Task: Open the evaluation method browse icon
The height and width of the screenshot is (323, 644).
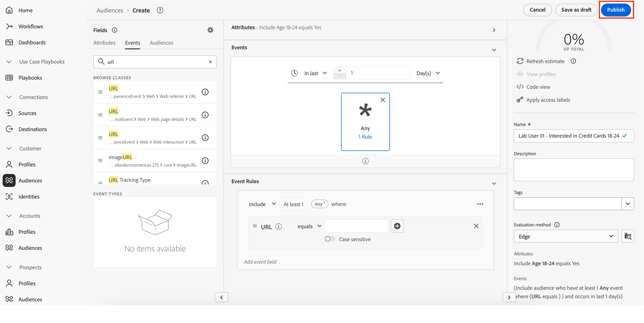Action: [x=628, y=236]
